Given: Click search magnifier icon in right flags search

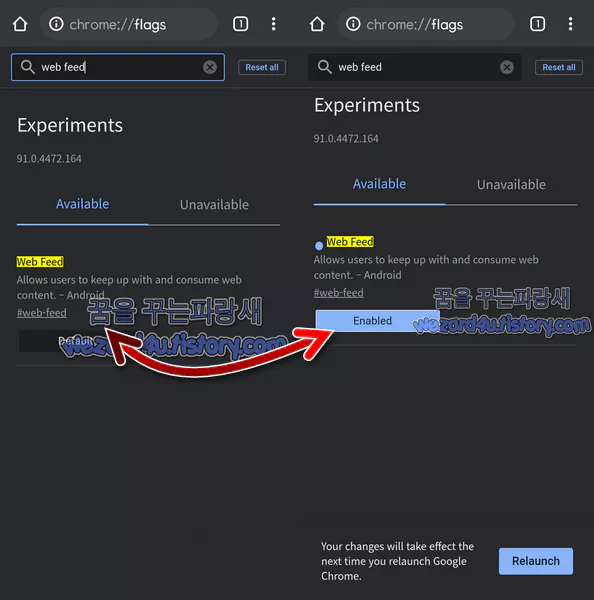Looking at the screenshot, I should [325, 67].
